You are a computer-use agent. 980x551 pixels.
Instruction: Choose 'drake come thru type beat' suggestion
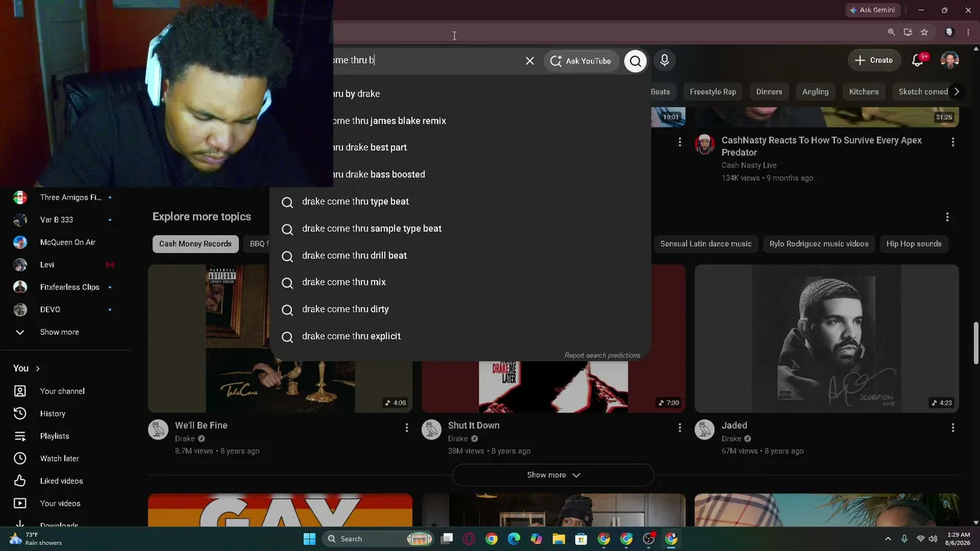(x=460, y=201)
